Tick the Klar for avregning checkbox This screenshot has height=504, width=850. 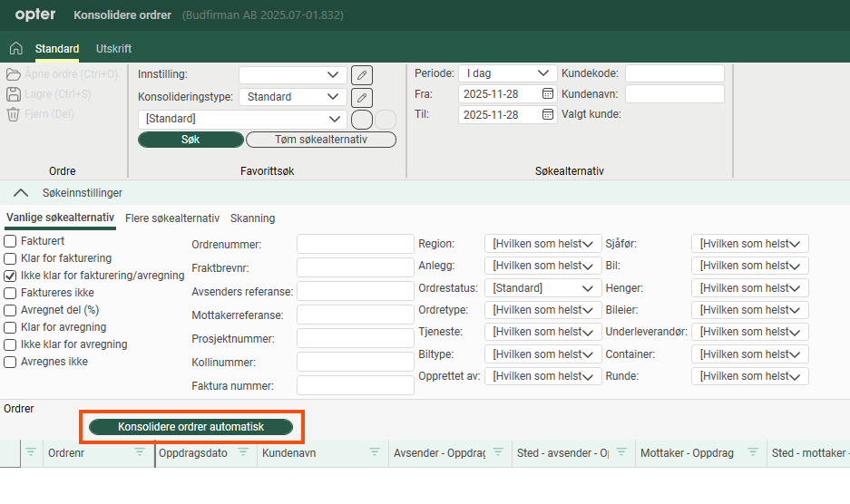(x=11, y=327)
